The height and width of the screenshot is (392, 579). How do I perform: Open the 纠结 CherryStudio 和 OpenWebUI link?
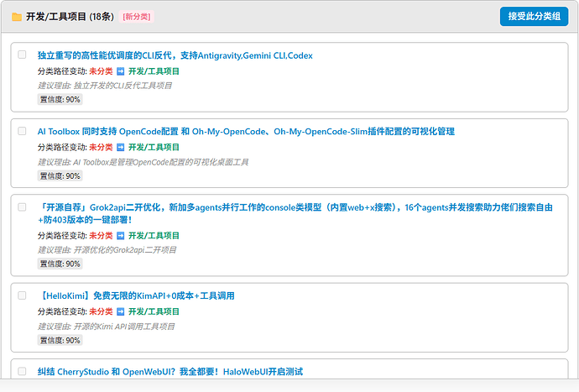170,372
